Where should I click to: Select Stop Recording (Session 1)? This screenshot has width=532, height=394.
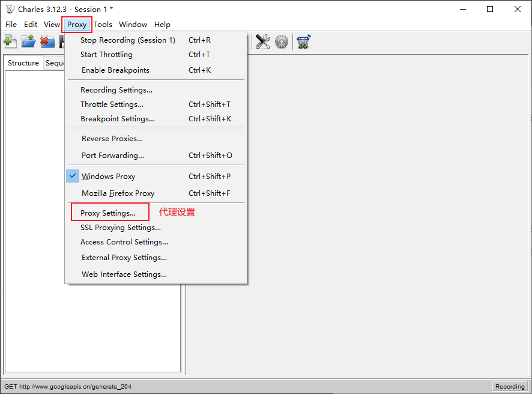156,40
